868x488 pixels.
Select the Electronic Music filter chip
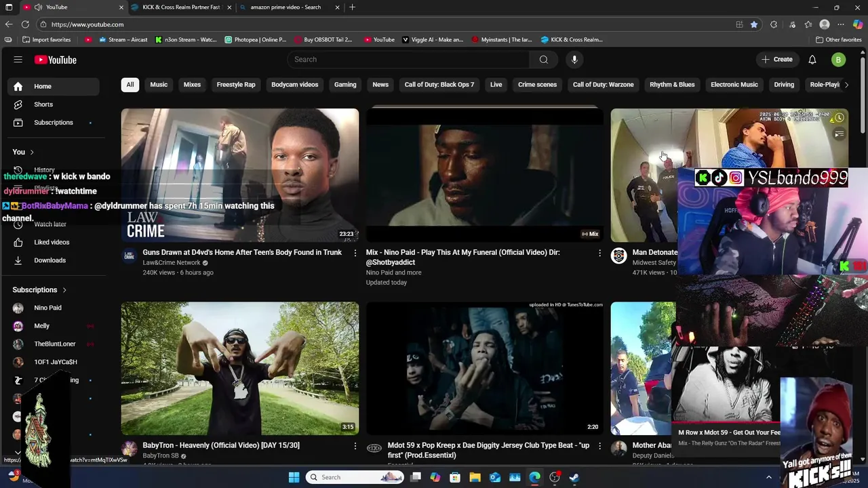point(734,85)
